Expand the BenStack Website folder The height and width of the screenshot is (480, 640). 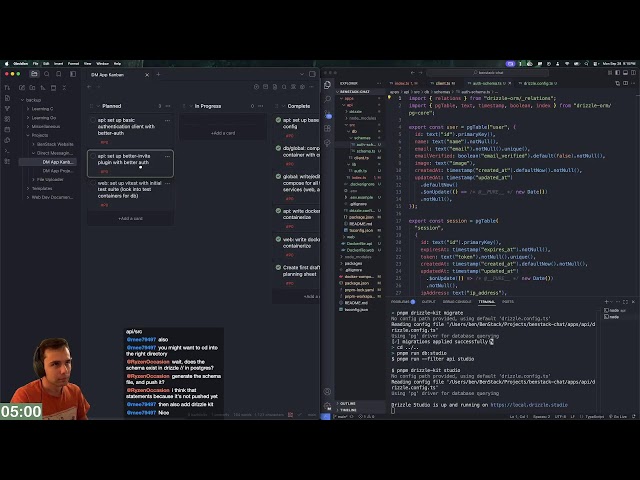(33, 144)
